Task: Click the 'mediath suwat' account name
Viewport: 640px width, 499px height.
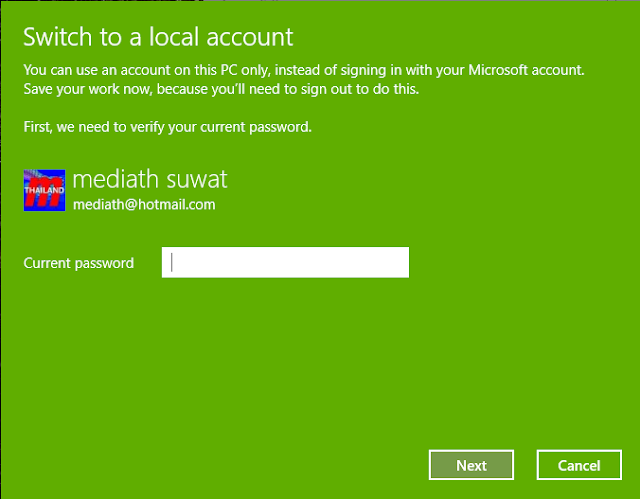Action: pos(150,179)
